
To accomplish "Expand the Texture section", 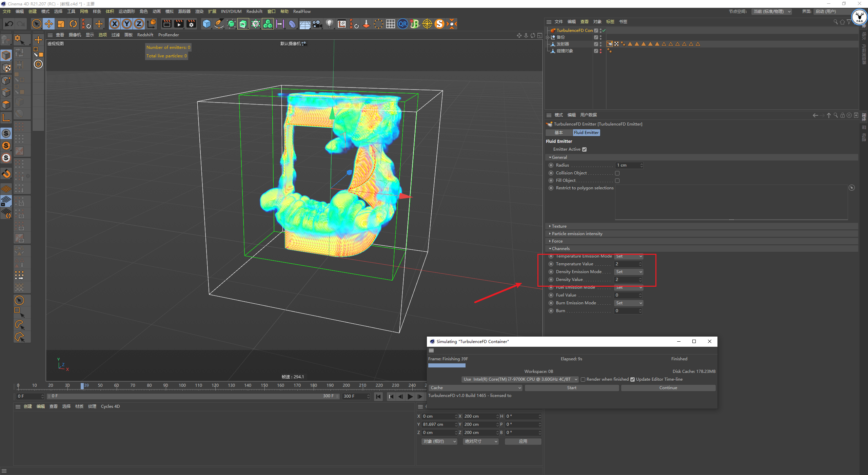I will pos(559,226).
